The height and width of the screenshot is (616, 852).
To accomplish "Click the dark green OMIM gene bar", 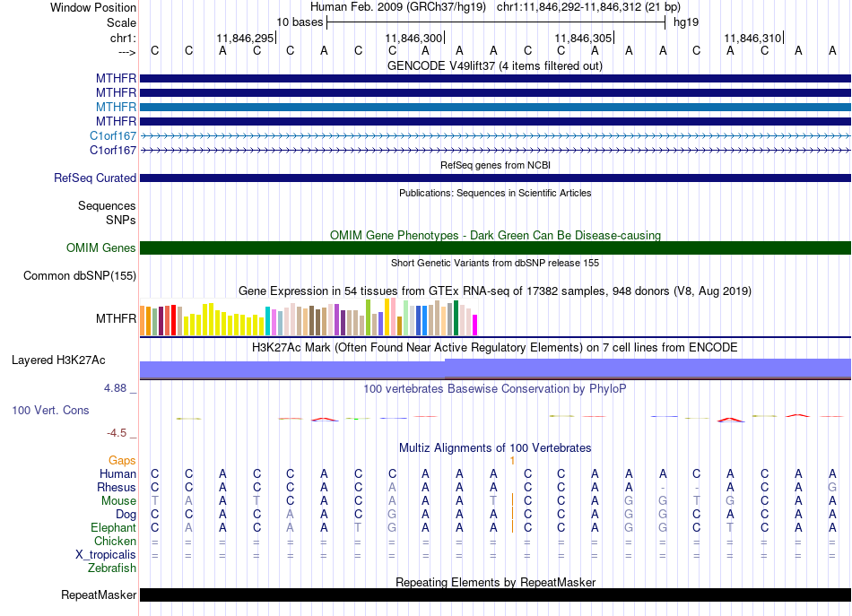I will tap(495, 247).
